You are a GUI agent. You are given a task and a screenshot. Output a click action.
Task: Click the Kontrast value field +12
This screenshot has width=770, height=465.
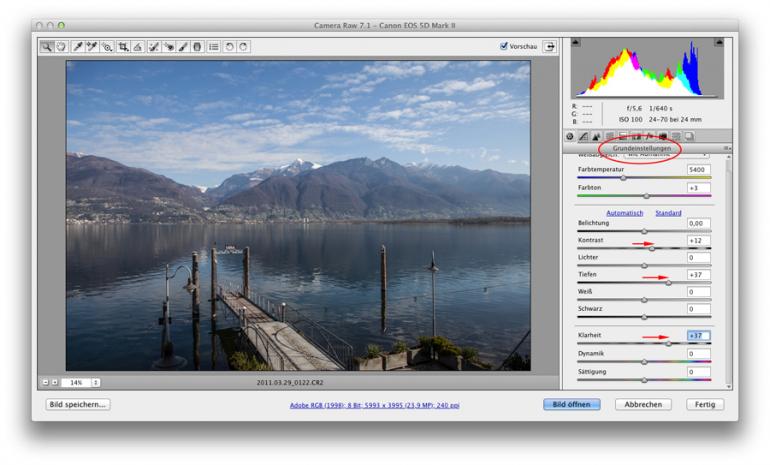pyautogui.click(x=698, y=241)
